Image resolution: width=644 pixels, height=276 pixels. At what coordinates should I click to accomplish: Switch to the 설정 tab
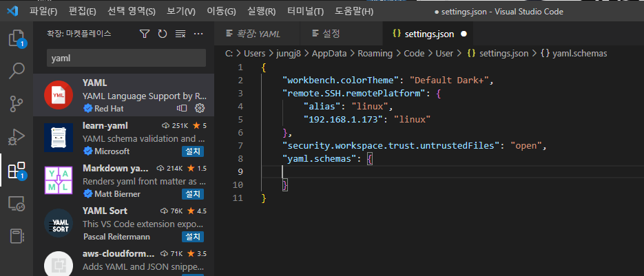pyautogui.click(x=342, y=34)
